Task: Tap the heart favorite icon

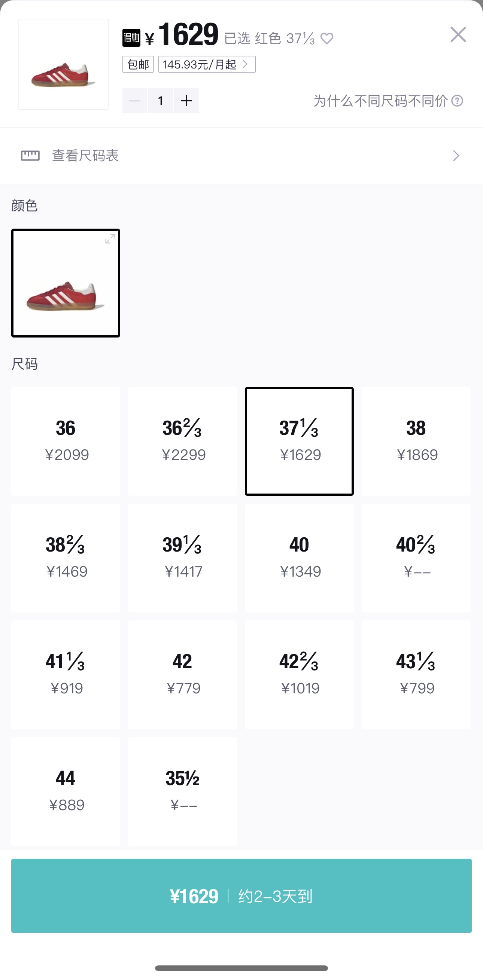Action: pos(327,39)
